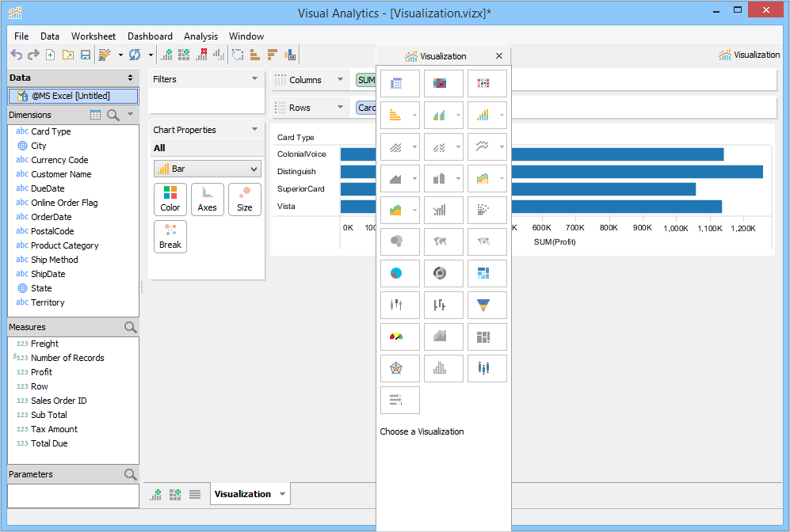The height and width of the screenshot is (532, 790).
Task: Open the Color options in Chart Properties
Action: (x=170, y=199)
